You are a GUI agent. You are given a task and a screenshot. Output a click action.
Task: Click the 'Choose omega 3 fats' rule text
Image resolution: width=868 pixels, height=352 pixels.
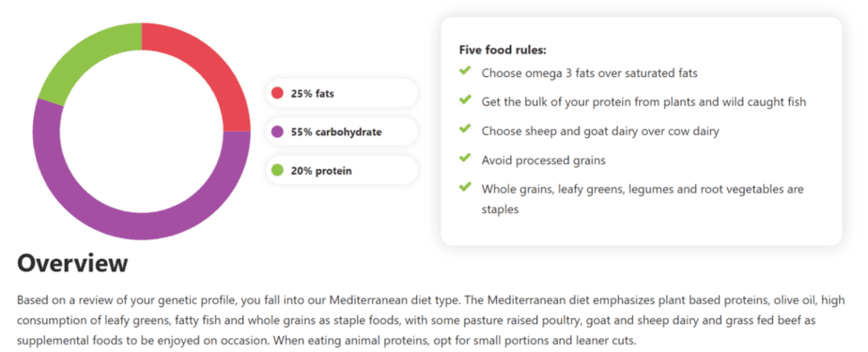point(590,73)
